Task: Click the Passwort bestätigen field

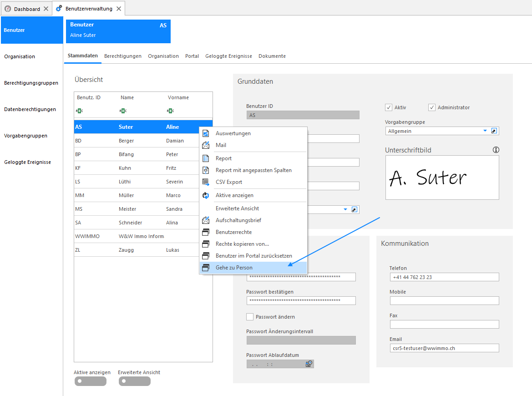Action: pos(301,301)
